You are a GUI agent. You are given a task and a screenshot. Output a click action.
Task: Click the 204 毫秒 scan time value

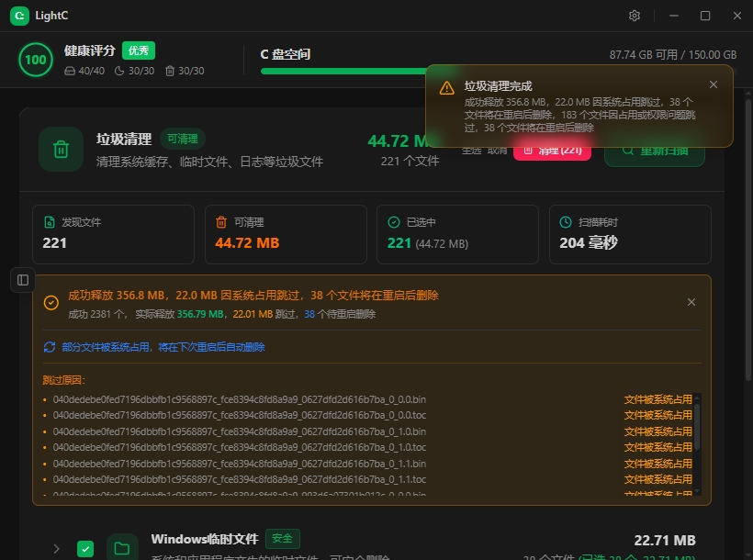(589, 243)
